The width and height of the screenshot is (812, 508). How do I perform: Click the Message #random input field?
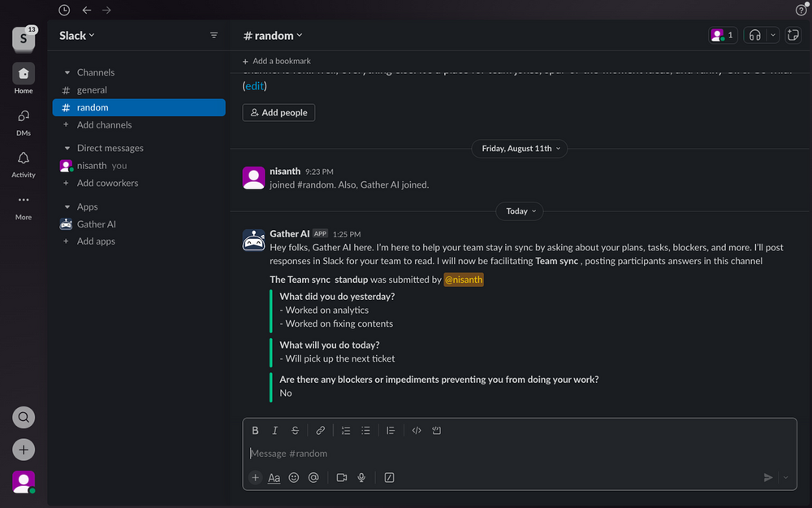pos(520,454)
